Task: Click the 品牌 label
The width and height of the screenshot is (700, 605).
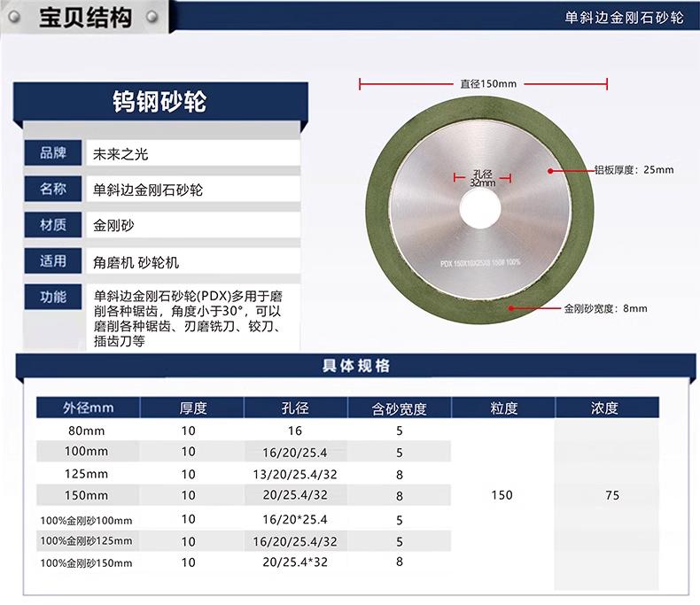Action: [x=53, y=153]
